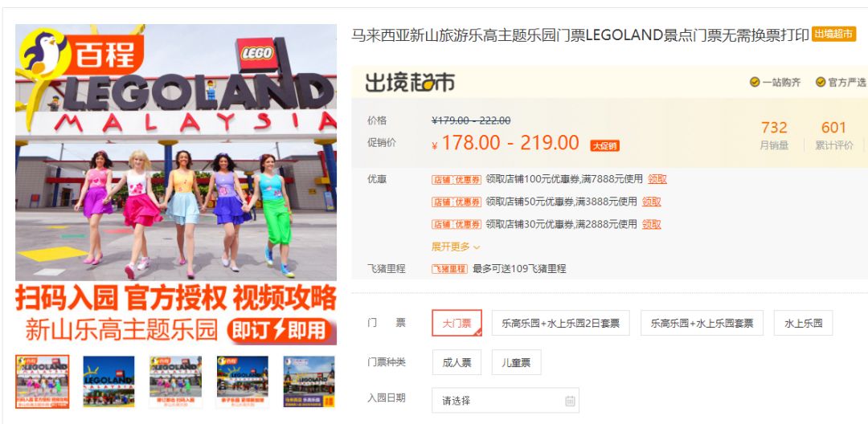This screenshot has height=424, width=868.
Task: Select the 大门票 ticket option
Action: (x=457, y=324)
